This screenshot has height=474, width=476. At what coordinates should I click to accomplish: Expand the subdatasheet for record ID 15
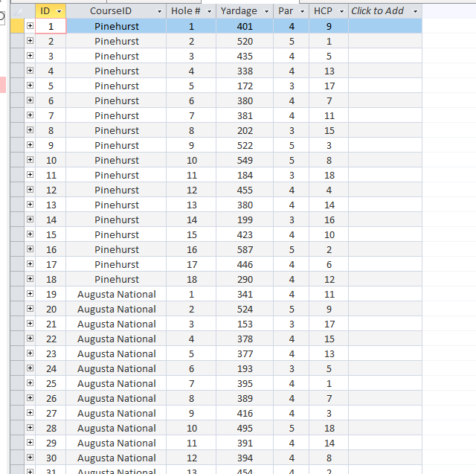(30, 234)
